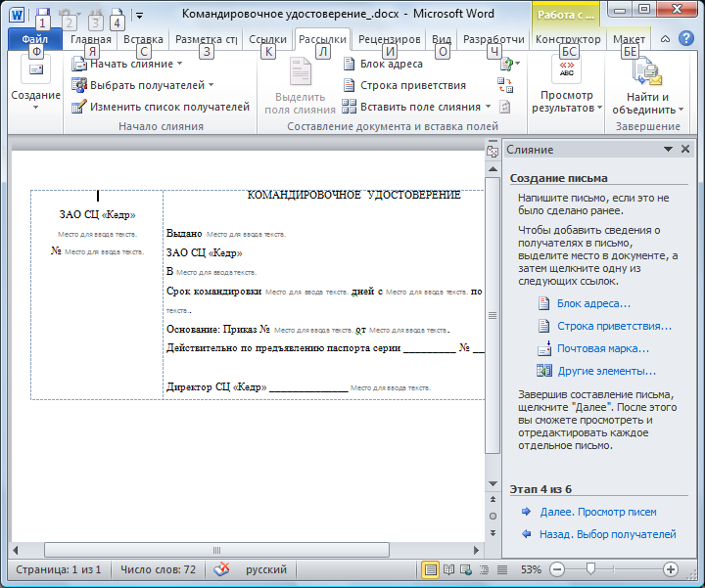Click the Выдано text placeholder in document
Screen dimensions: 705x588
tap(246, 235)
